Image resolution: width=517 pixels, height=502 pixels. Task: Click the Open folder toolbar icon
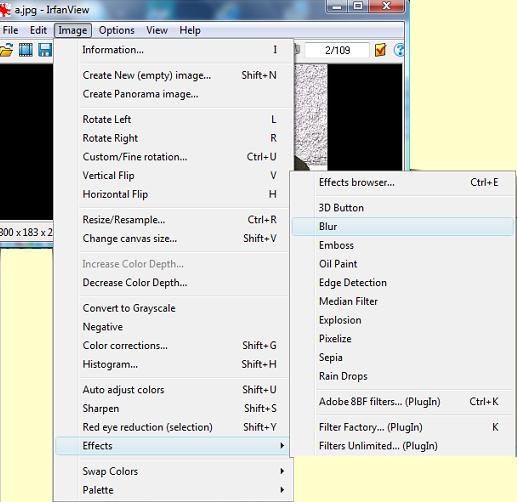[6, 50]
